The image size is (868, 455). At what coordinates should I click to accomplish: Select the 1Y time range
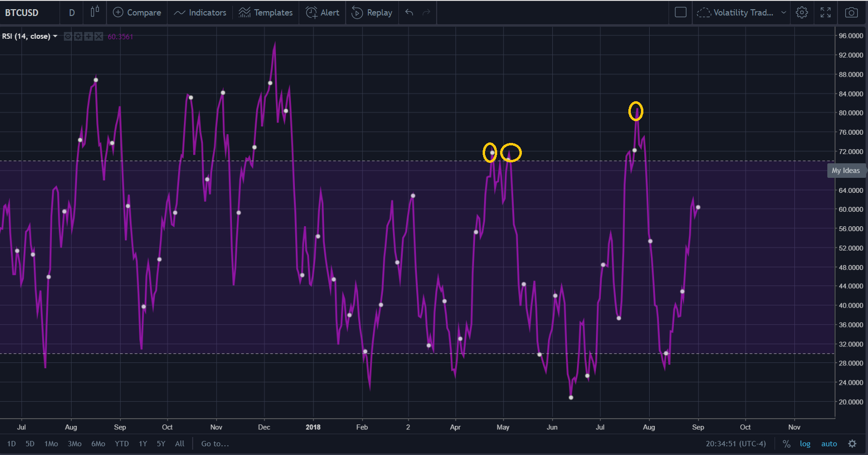(143, 444)
